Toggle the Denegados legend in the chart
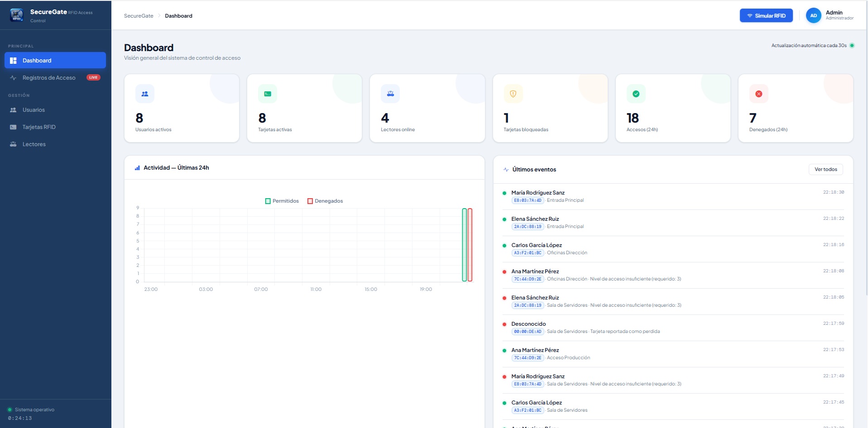868x428 pixels. pyautogui.click(x=325, y=201)
